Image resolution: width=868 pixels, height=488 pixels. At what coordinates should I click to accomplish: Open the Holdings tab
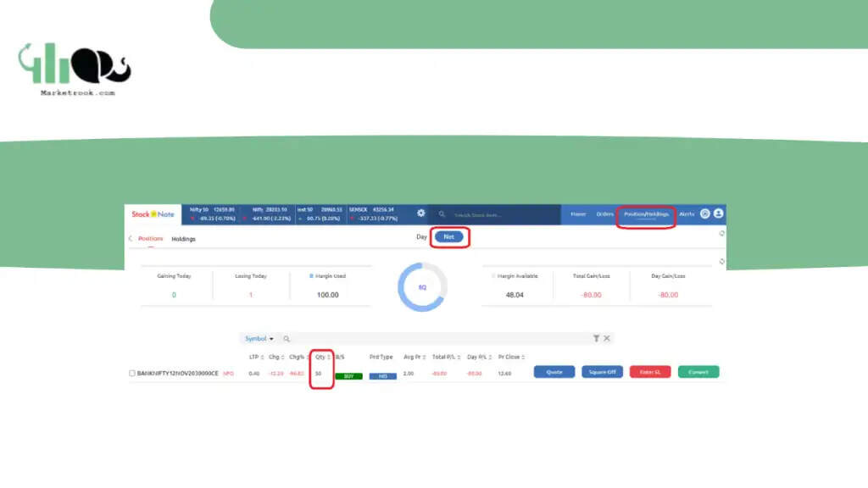click(x=183, y=239)
